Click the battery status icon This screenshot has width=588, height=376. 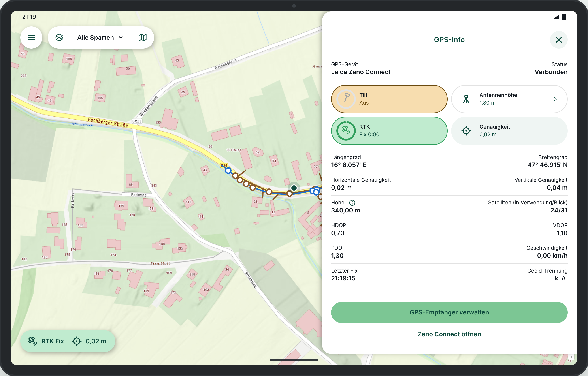(563, 17)
